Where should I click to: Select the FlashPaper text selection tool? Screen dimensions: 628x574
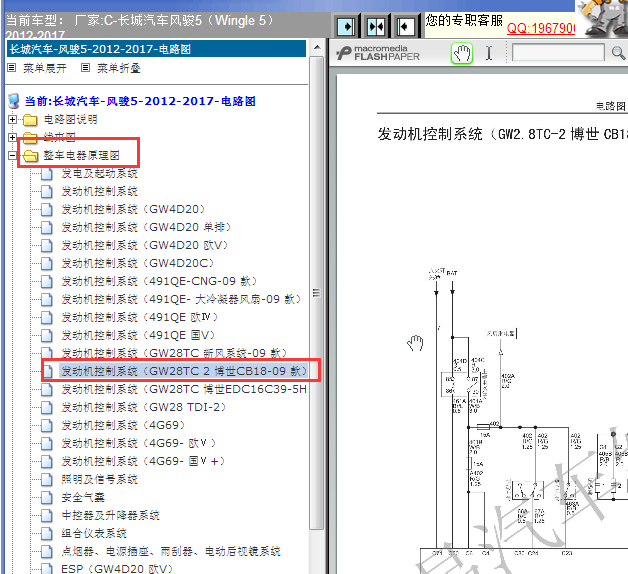[x=489, y=53]
